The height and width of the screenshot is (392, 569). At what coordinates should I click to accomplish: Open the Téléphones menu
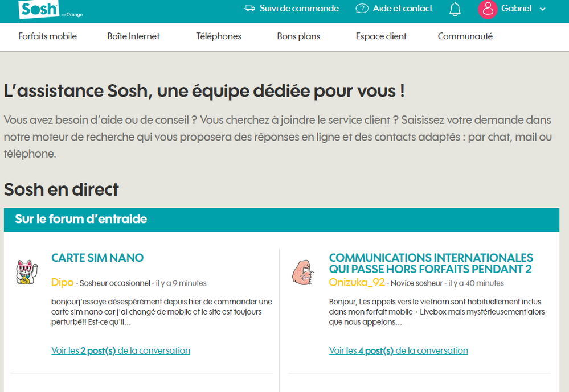pyautogui.click(x=219, y=36)
